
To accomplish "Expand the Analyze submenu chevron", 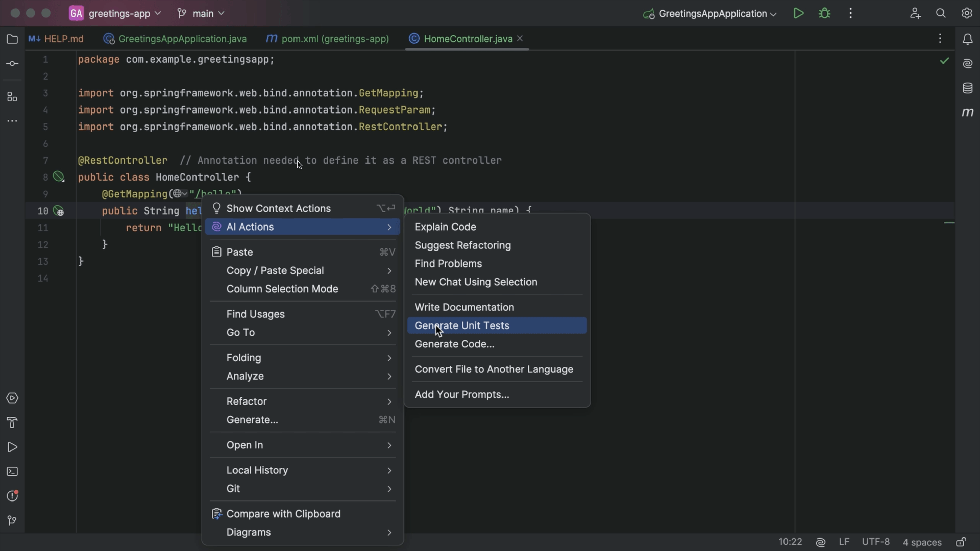I will 389,376.
